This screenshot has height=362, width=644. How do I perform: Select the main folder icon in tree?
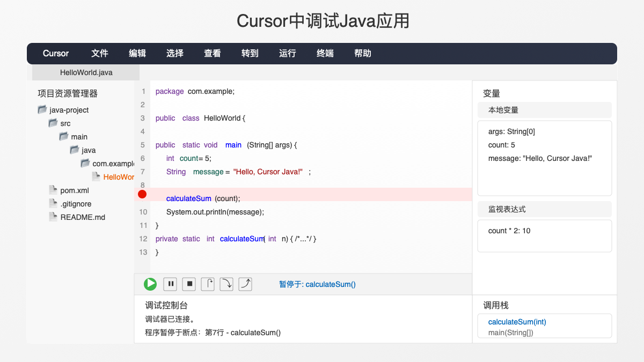click(x=64, y=136)
